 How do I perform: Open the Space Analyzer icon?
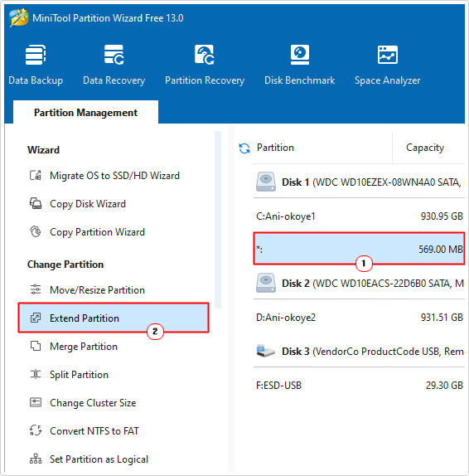coord(388,55)
